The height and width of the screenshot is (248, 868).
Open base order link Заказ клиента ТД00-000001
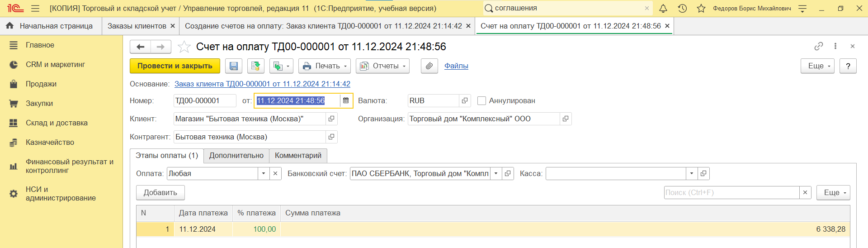262,84
